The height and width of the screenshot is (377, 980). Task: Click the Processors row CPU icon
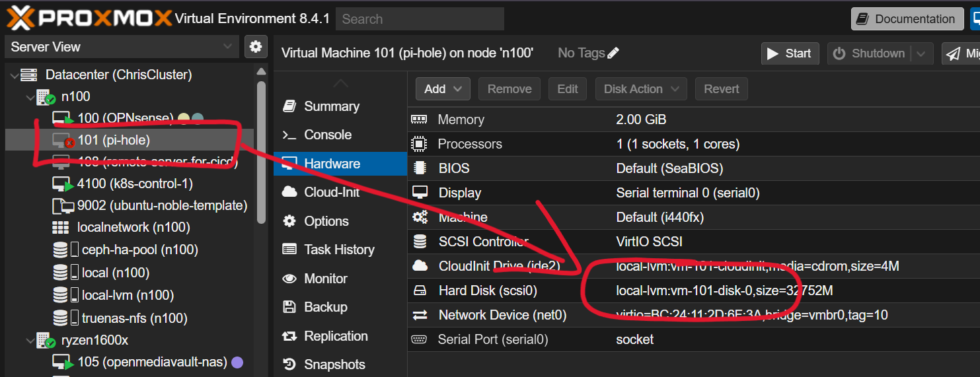point(419,144)
